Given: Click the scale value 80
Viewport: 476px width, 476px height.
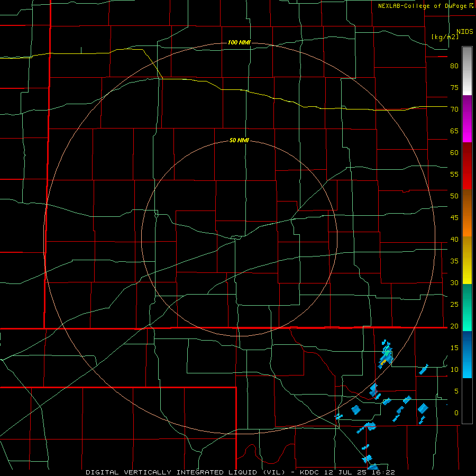Looking at the screenshot, I should [x=454, y=66].
